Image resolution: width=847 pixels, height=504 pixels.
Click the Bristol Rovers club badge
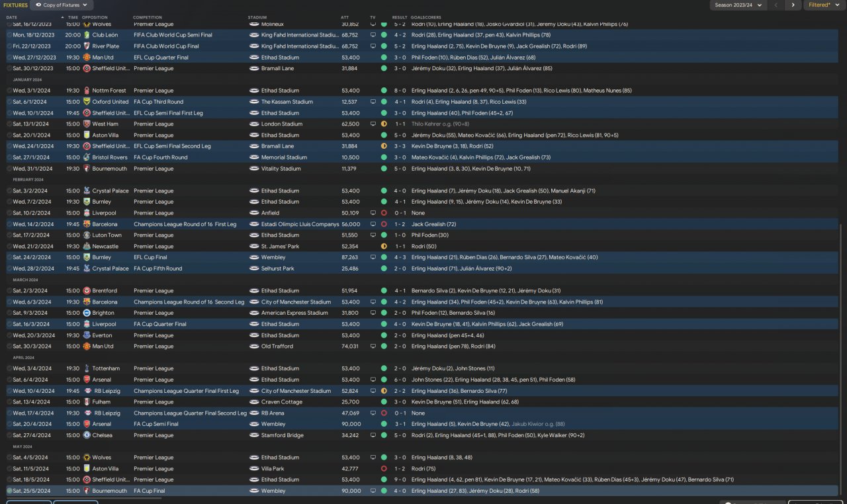(x=87, y=157)
